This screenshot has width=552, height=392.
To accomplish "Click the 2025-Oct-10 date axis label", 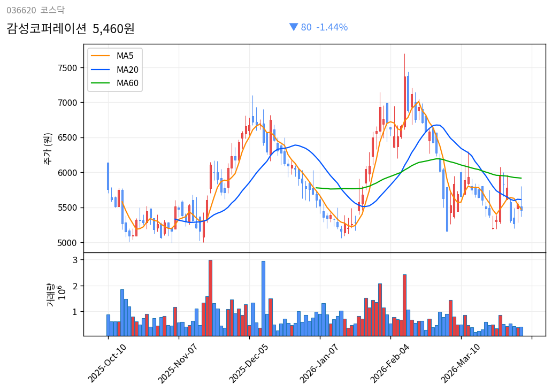I will point(108,364).
